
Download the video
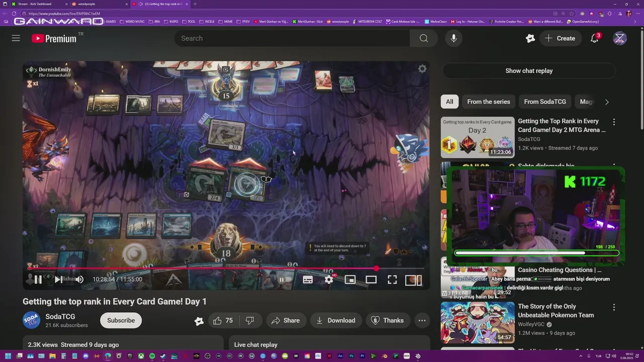[335, 320]
